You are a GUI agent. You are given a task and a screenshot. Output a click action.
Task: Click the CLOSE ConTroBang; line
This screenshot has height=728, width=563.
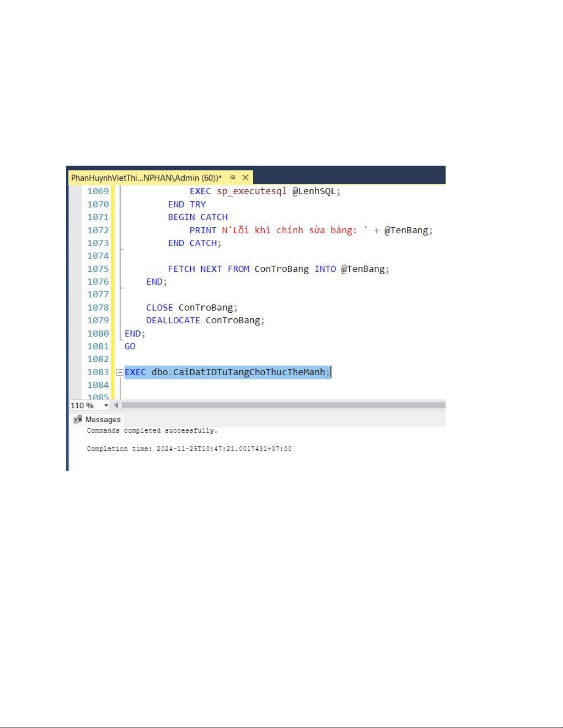192,308
